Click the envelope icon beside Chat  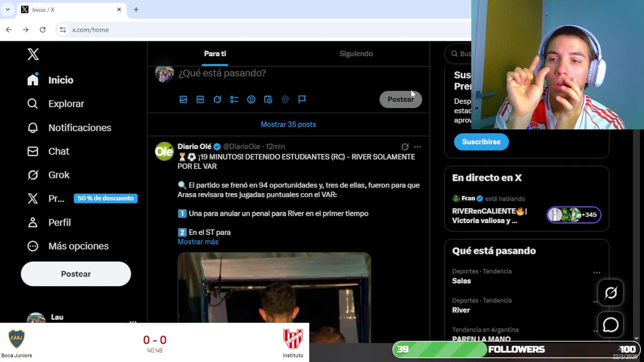tap(33, 151)
